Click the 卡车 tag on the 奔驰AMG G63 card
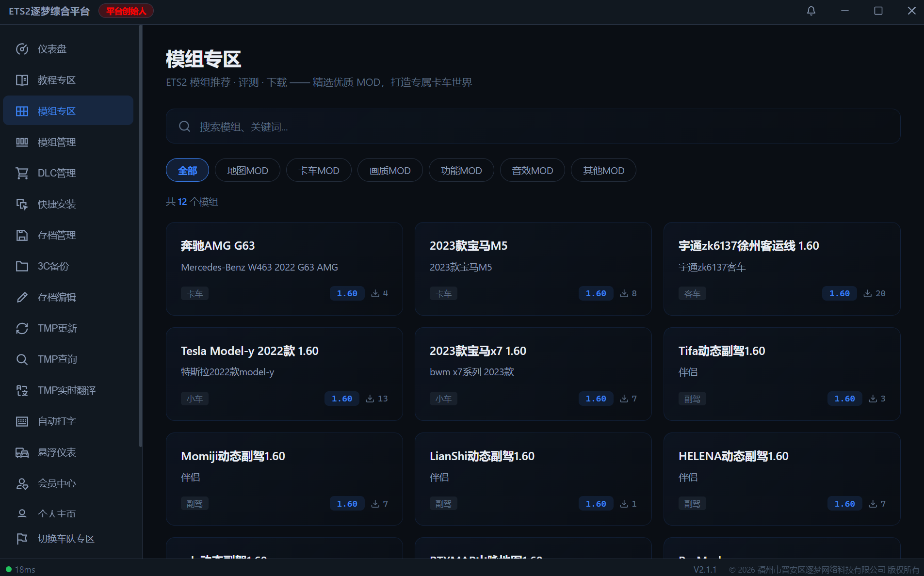Screen dimensions: 924x576 pyautogui.click(x=195, y=293)
